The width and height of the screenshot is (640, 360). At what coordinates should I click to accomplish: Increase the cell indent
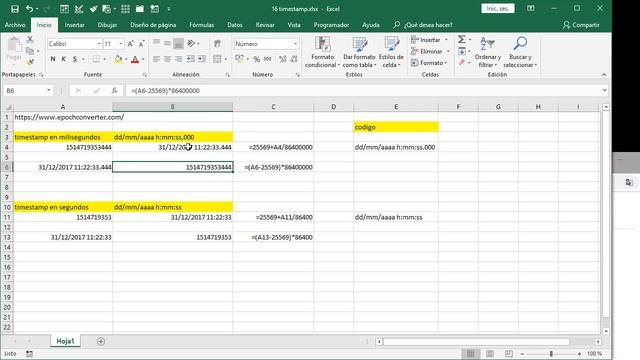pos(202,59)
